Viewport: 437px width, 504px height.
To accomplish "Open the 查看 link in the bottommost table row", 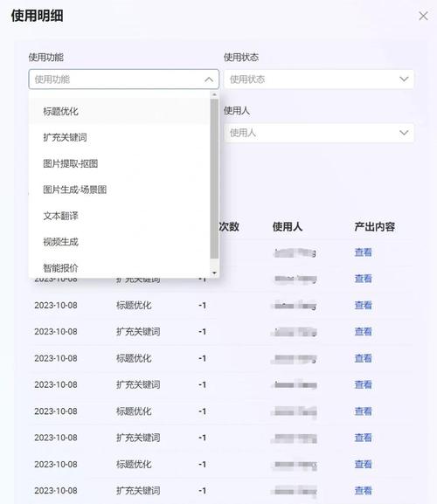I will click(363, 491).
